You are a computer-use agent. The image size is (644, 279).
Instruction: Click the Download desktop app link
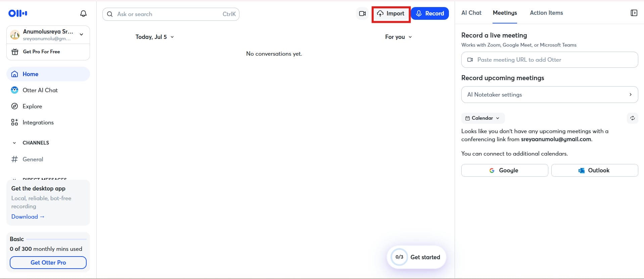tap(28, 217)
